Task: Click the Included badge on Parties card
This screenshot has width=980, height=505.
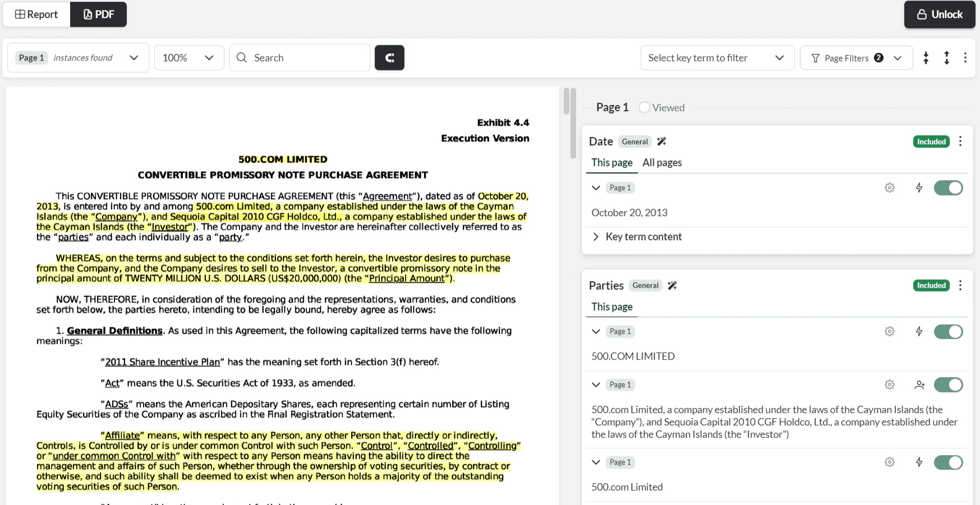Action: (931, 286)
